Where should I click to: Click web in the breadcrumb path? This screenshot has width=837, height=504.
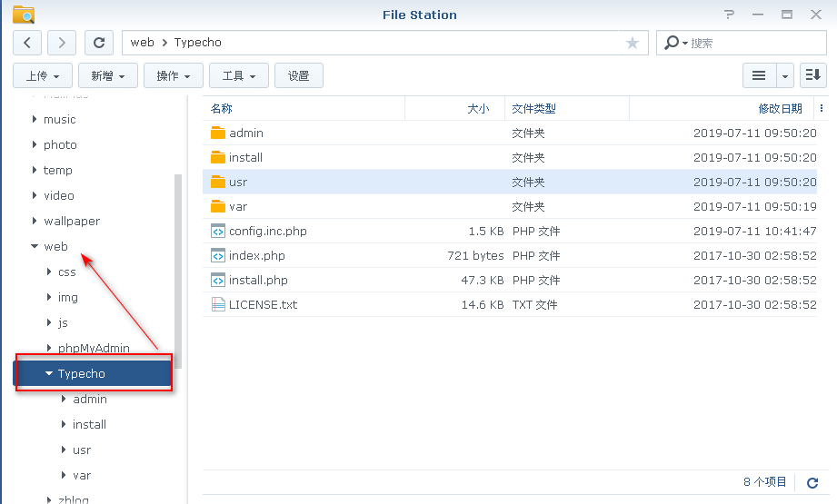pos(142,43)
